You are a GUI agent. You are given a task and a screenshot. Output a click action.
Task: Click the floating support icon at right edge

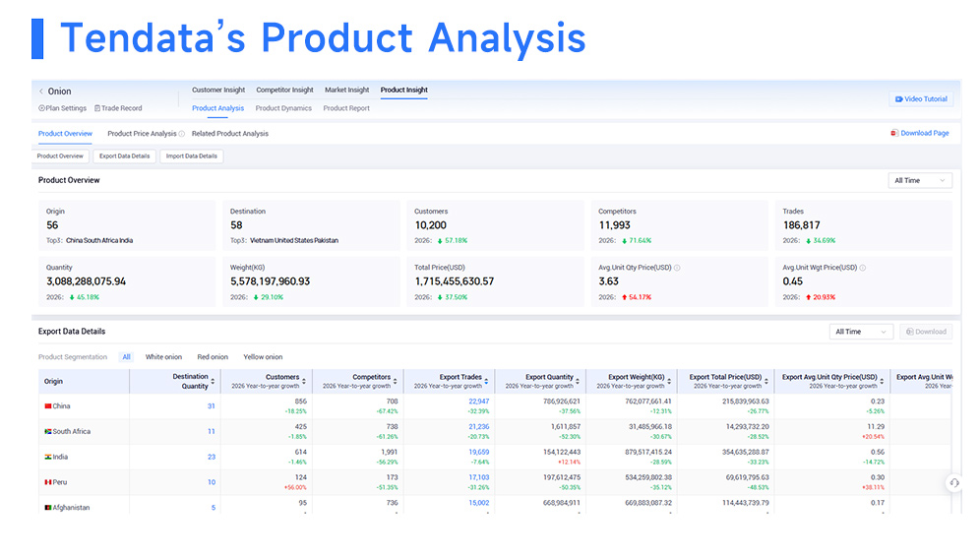point(953,482)
